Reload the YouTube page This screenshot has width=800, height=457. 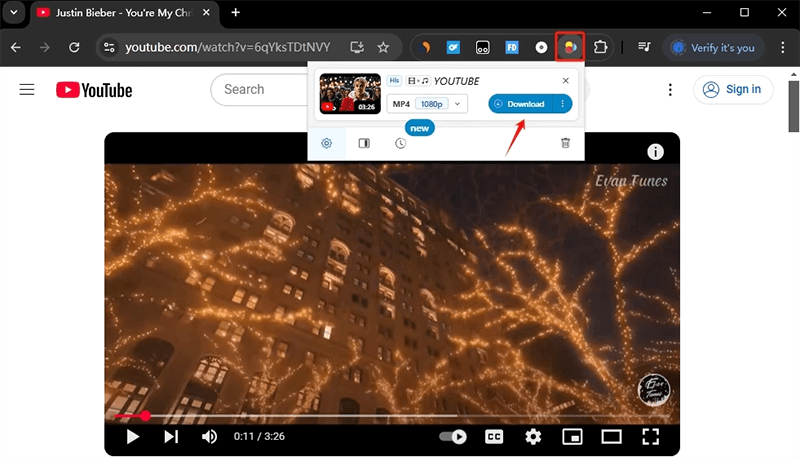(x=74, y=47)
